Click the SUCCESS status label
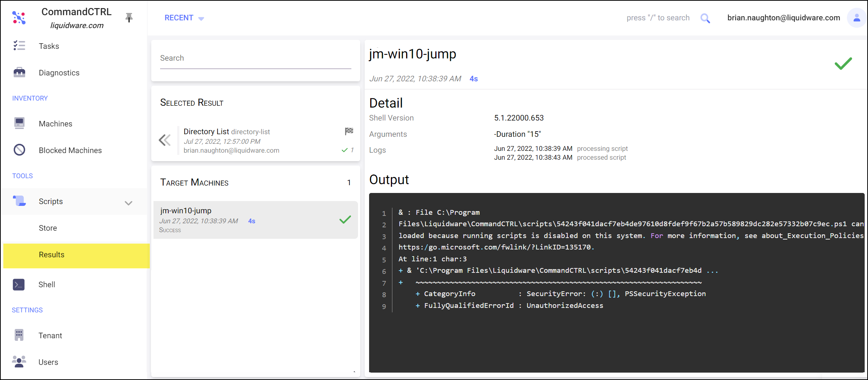Image resolution: width=868 pixels, height=380 pixels. (x=170, y=230)
